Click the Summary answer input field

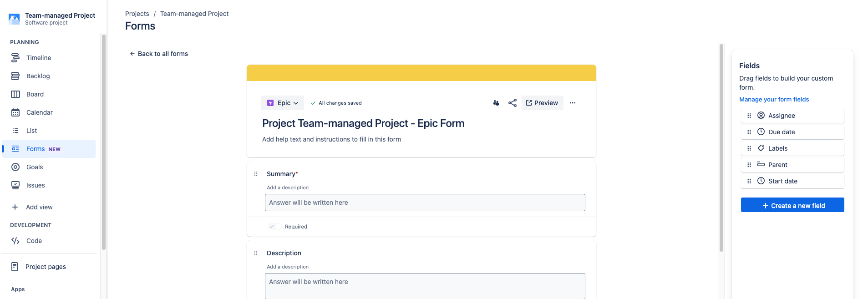pos(425,203)
